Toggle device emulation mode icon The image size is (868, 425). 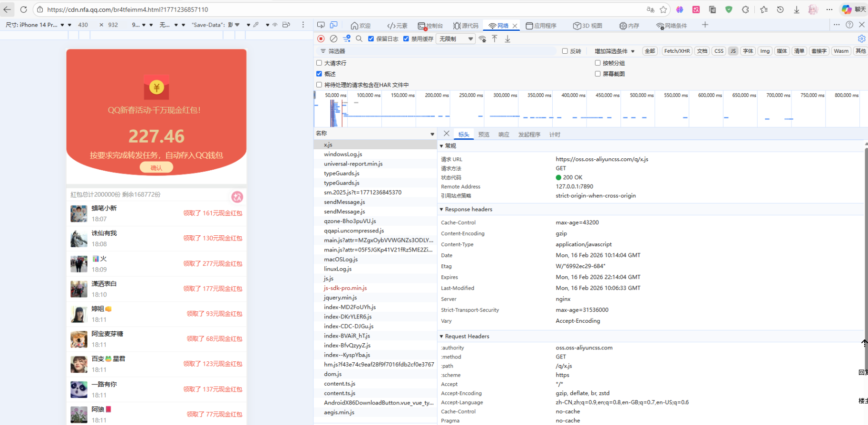pos(334,25)
